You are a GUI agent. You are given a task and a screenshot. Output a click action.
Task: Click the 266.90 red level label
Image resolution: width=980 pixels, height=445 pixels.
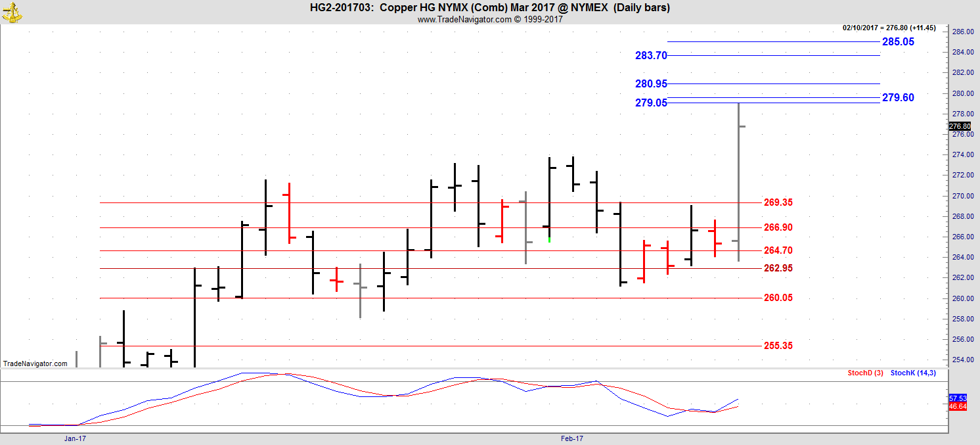778,227
